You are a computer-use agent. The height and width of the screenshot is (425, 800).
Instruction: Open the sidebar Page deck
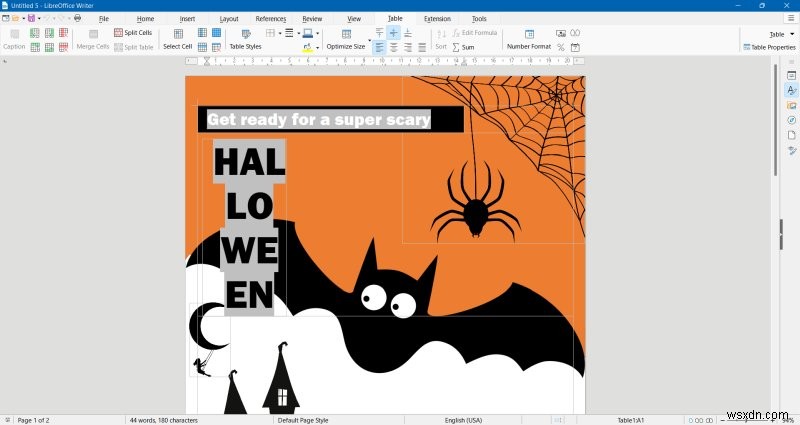click(x=791, y=135)
